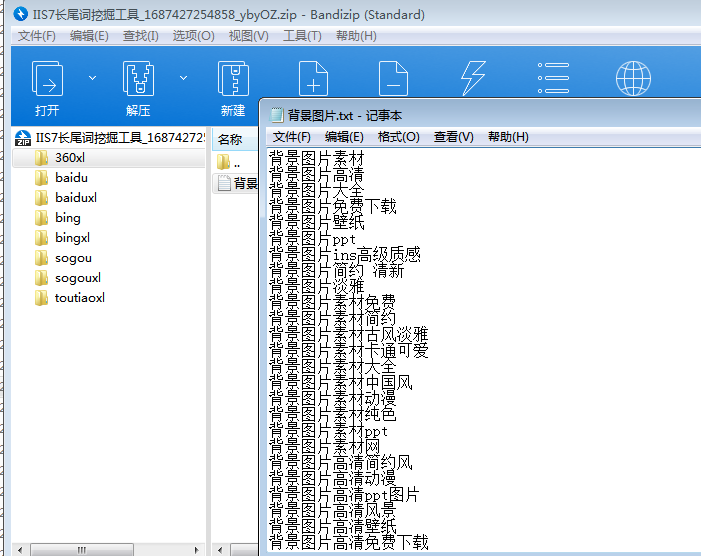Click the globe toolbar icon
This screenshot has width=701, height=556.
(x=633, y=79)
